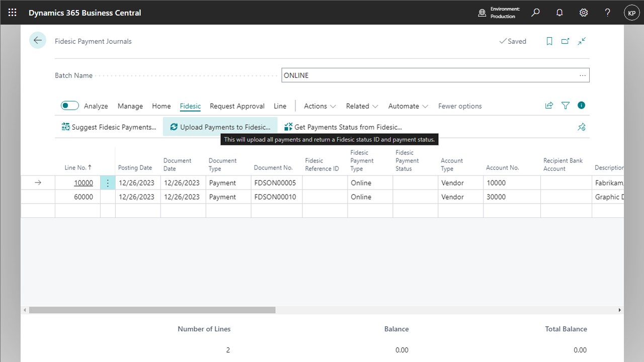Click the help question mark icon

[608, 13]
